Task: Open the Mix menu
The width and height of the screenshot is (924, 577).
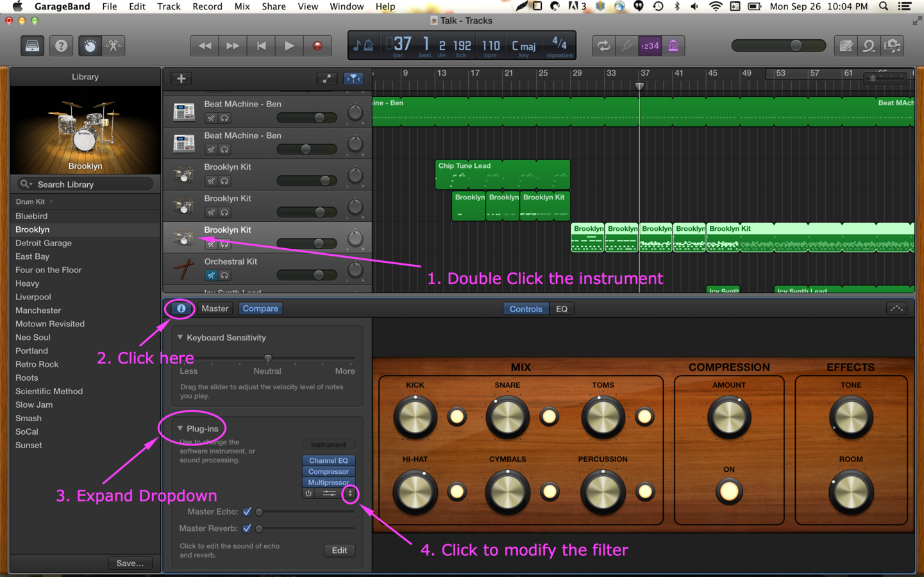Action: pos(242,6)
